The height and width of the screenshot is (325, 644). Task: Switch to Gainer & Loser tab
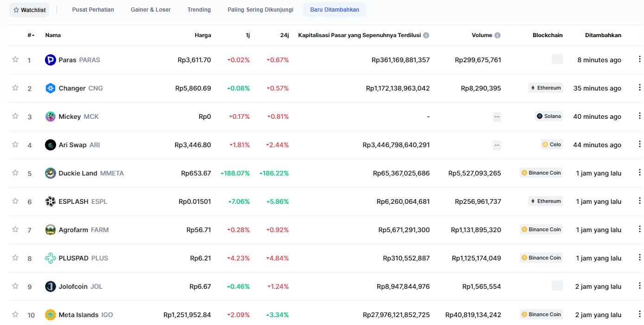(151, 10)
